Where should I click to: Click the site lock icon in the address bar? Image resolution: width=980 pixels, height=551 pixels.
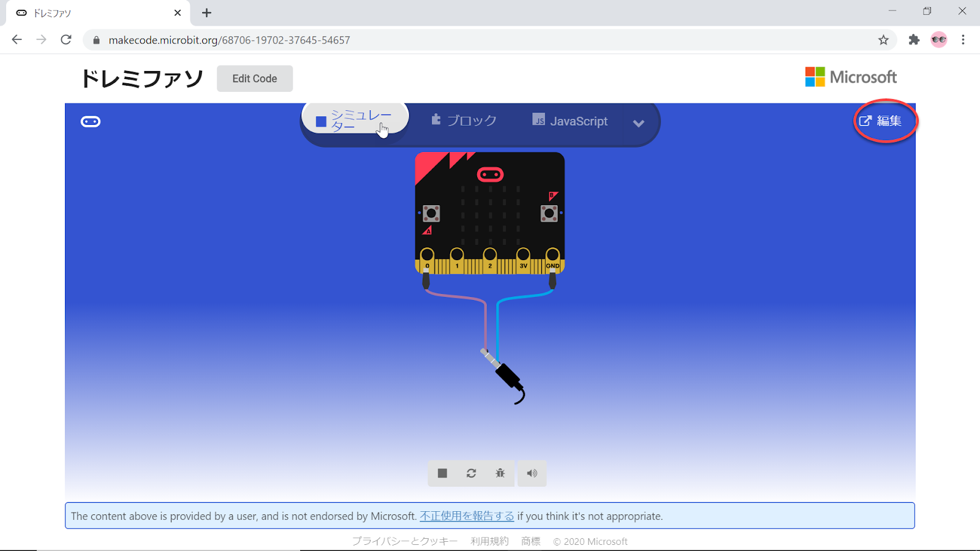[96, 40]
